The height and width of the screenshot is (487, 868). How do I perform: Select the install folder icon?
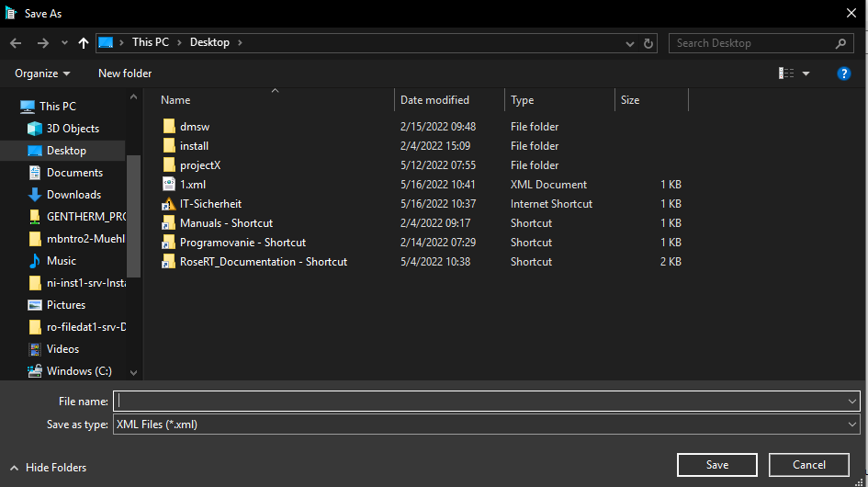click(x=169, y=146)
